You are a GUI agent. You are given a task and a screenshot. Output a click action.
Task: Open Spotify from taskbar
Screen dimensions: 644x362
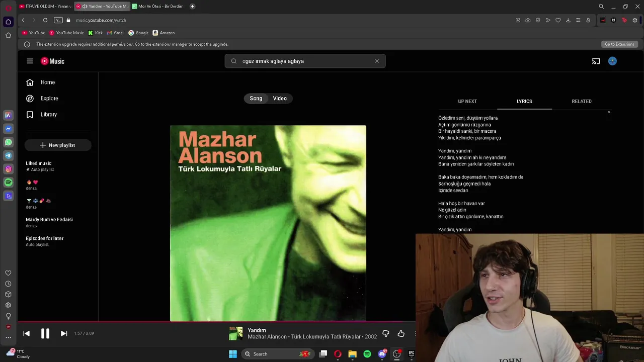[367, 354]
